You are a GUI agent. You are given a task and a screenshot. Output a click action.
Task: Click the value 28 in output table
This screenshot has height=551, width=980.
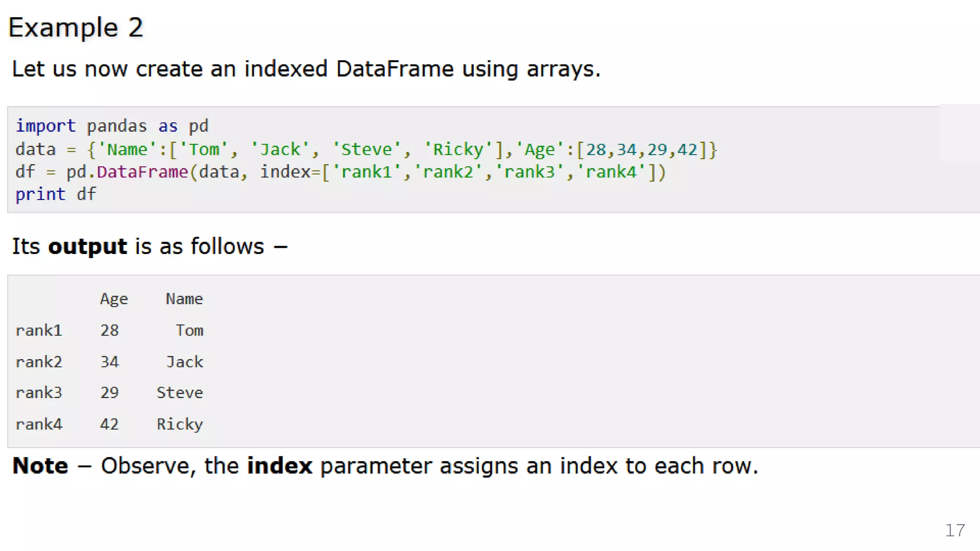110,331
